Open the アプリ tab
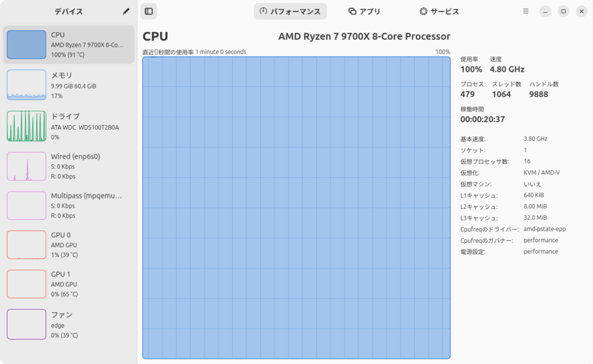 [x=365, y=12]
